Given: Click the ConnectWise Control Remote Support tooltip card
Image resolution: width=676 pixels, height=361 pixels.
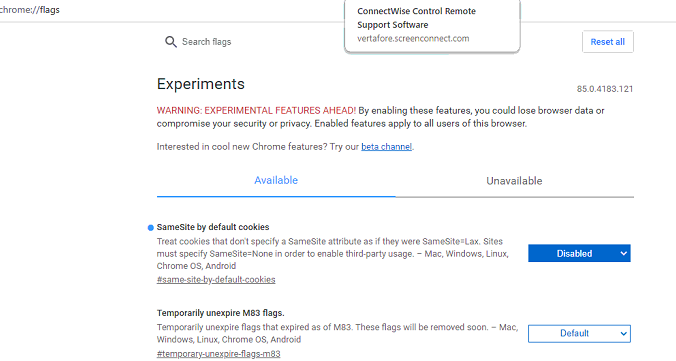Looking at the screenshot, I should coord(432,26).
